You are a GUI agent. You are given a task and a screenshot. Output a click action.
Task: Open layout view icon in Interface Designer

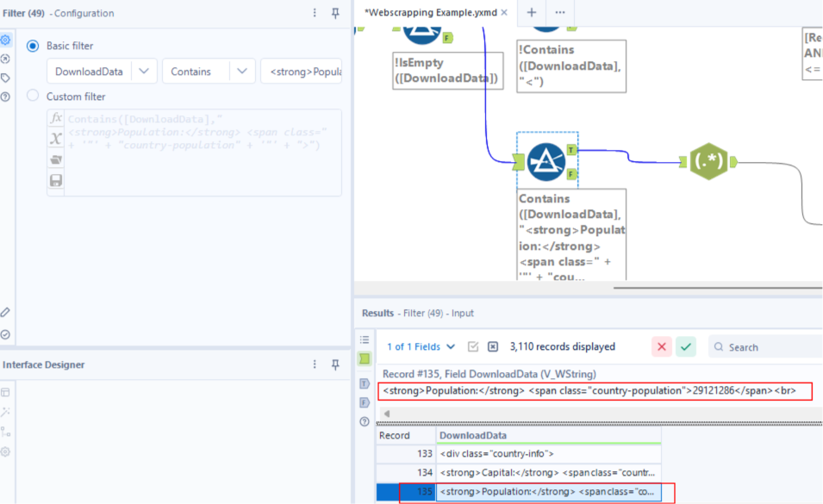6,392
